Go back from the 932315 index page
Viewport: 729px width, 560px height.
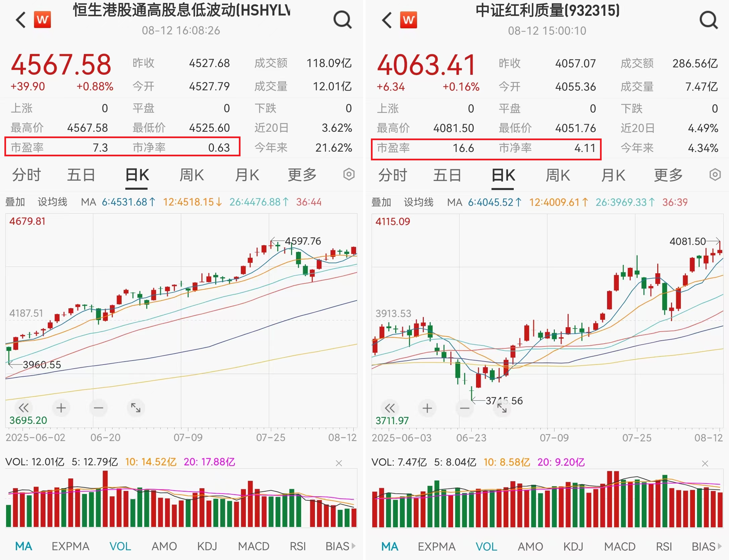coord(387,20)
